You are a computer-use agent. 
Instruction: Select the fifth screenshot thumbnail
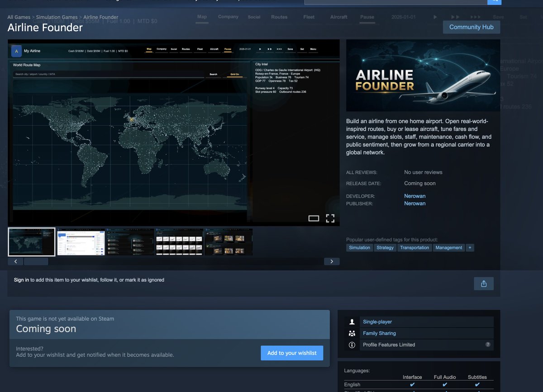click(229, 242)
